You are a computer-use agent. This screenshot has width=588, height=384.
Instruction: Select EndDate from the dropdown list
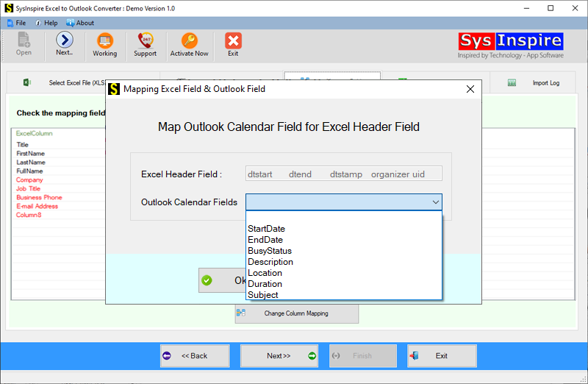(x=343, y=240)
